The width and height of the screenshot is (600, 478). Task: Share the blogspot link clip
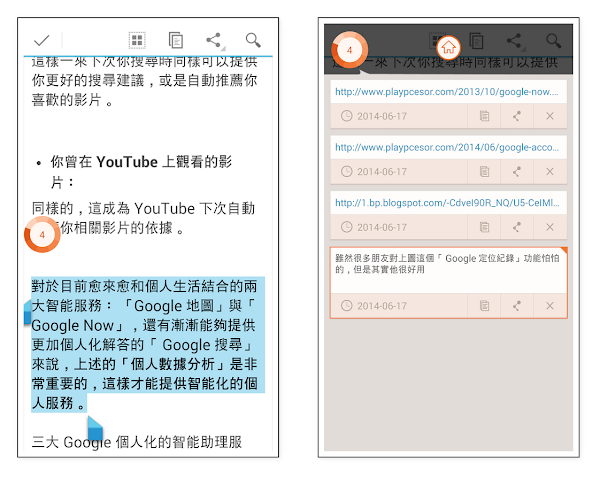(x=517, y=227)
